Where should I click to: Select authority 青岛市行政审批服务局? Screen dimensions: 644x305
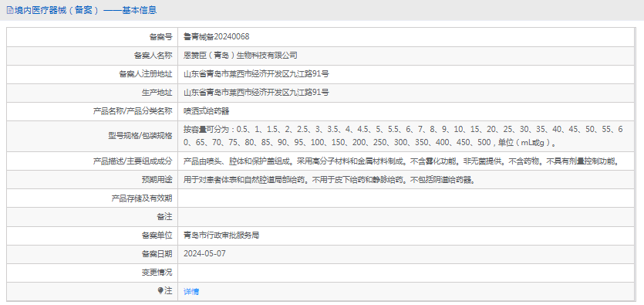[x=221, y=236]
